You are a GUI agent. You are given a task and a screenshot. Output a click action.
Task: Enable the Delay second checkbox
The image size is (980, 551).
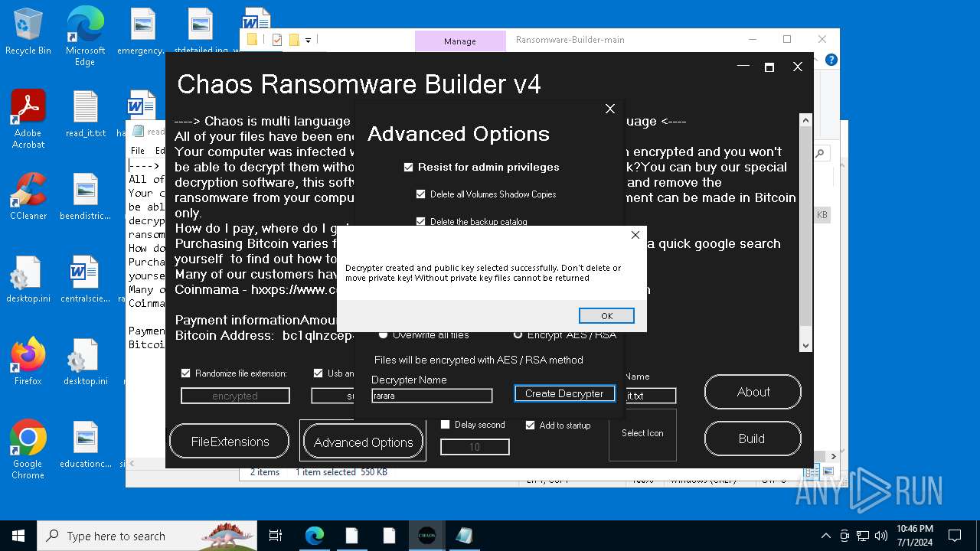446,425
